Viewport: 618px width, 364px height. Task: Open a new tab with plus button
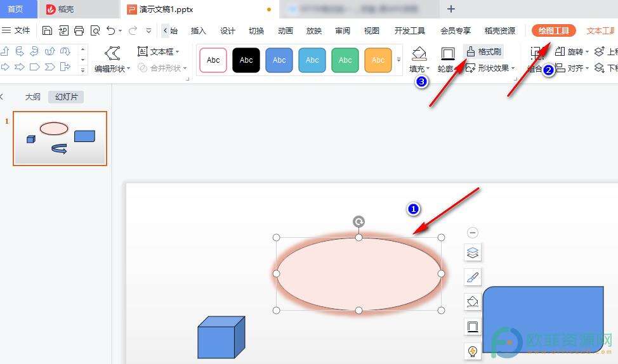tap(451, 9)
